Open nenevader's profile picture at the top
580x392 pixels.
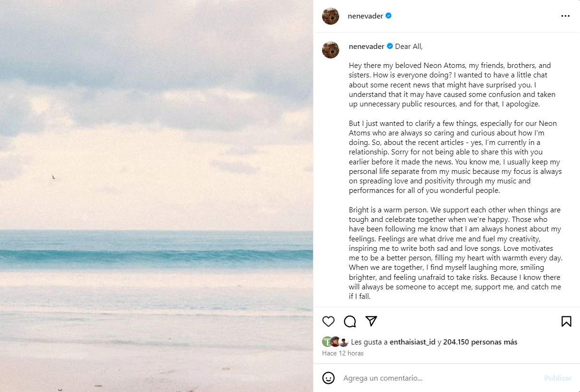click(330, 16)
